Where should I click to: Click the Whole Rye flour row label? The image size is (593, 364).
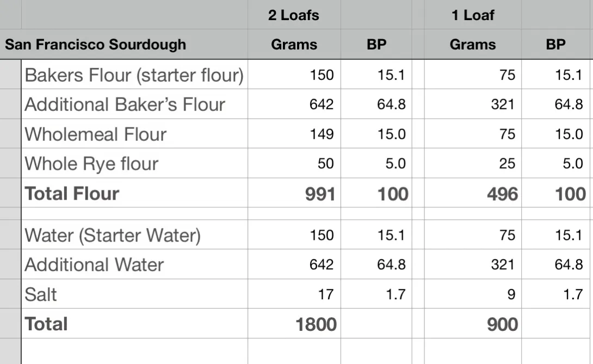pos(91,163)
